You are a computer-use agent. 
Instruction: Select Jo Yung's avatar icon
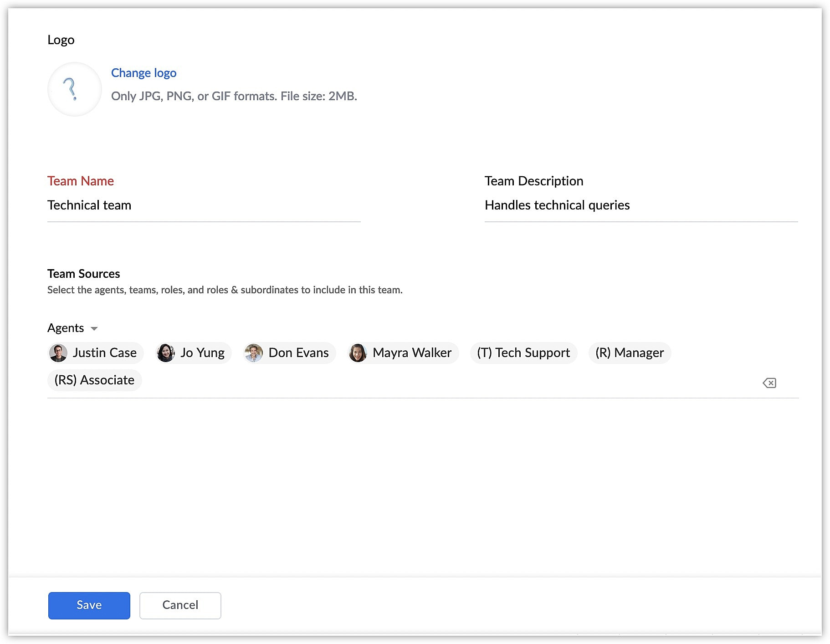(166, 353)
